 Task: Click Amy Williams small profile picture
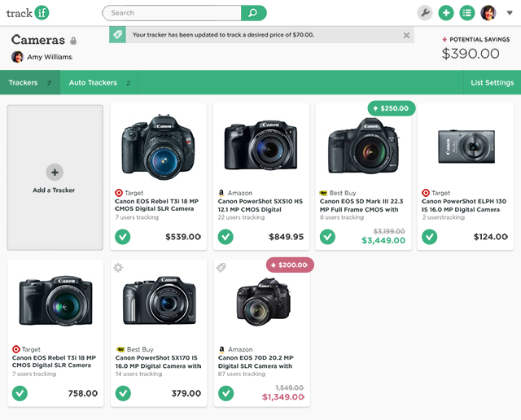click(x=17, y=57)
